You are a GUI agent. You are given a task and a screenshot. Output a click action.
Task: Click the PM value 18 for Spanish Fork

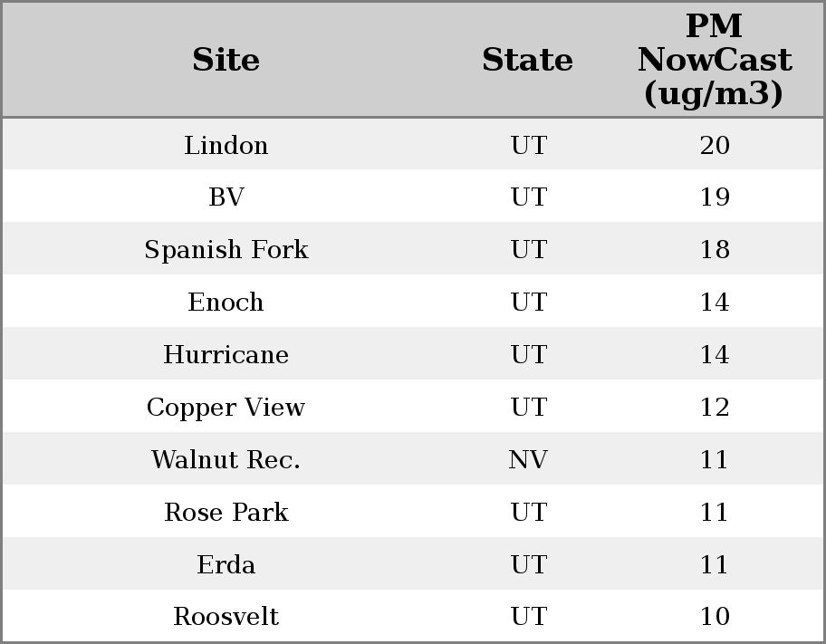coord(714,250)
